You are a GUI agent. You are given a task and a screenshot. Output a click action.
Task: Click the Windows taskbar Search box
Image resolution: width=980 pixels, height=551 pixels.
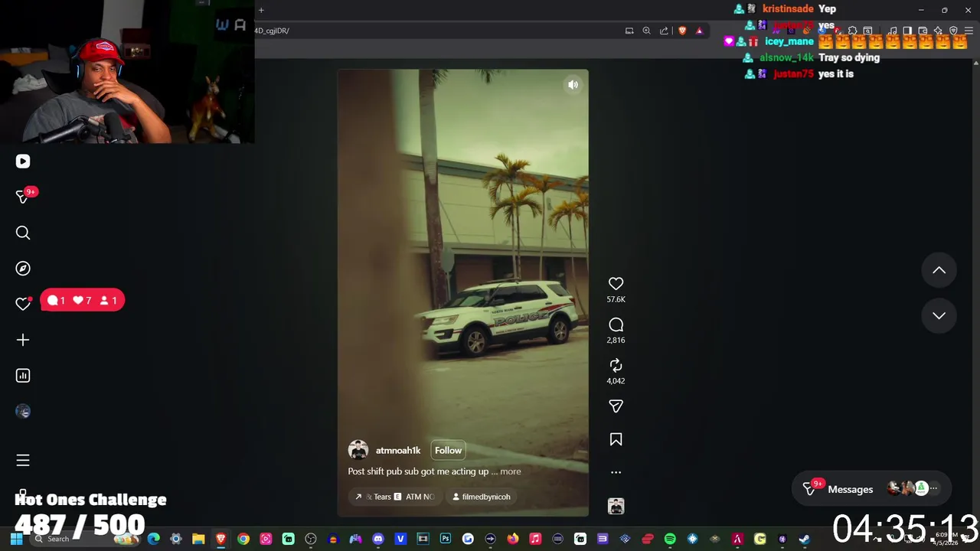pyautogui.click(x=87, y=539)
